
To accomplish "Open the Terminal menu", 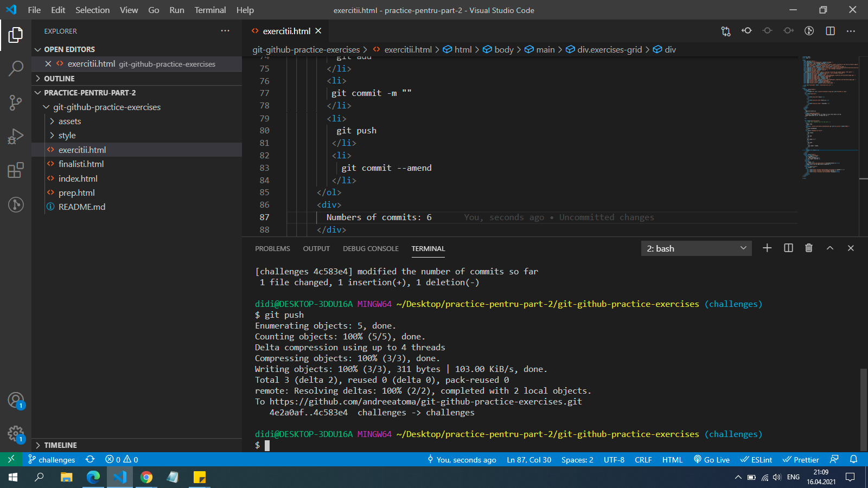I will click(x=210, y=10).
